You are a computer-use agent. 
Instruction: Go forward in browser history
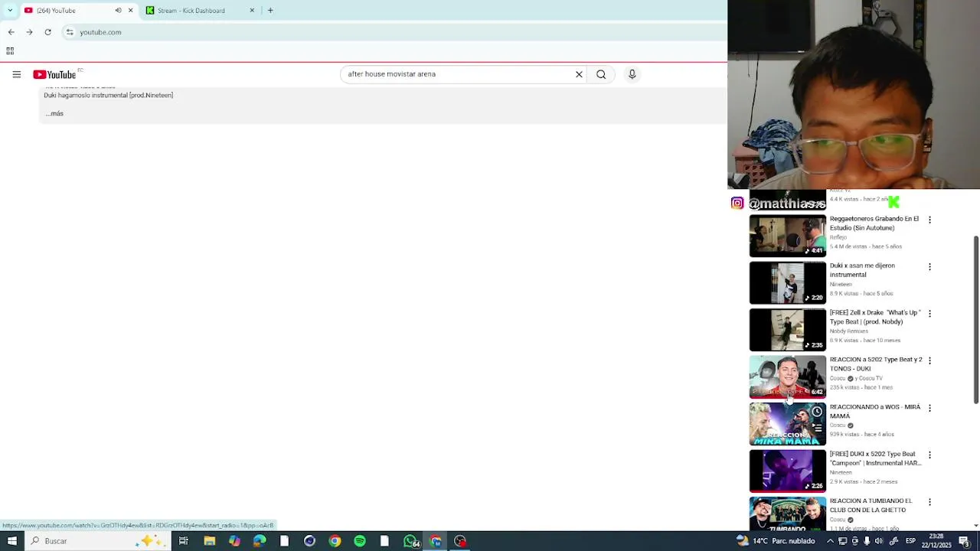click(x=29, y=32)
